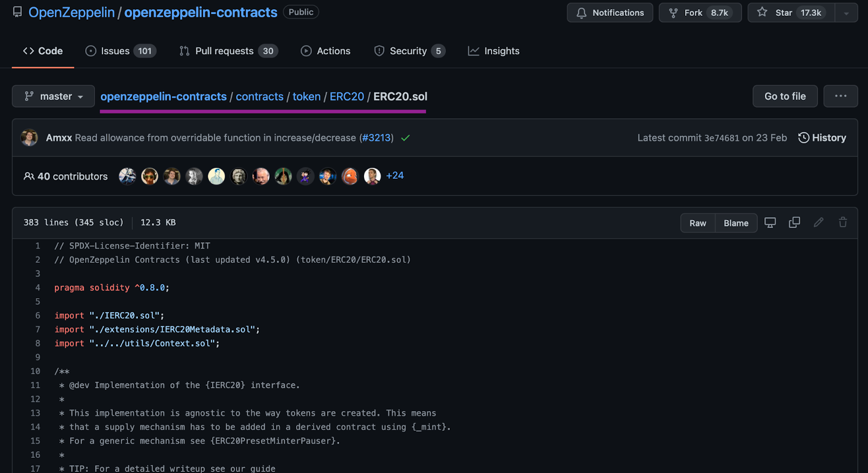This screenshot has height=473, width=868.
Task: Open the three-dots more options menu
Action: tap(840, 96)
